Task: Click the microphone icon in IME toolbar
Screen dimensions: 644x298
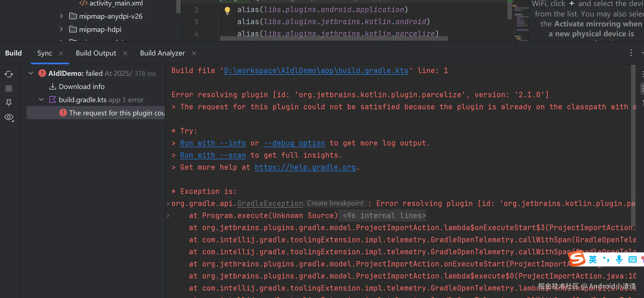Action: 619,259
